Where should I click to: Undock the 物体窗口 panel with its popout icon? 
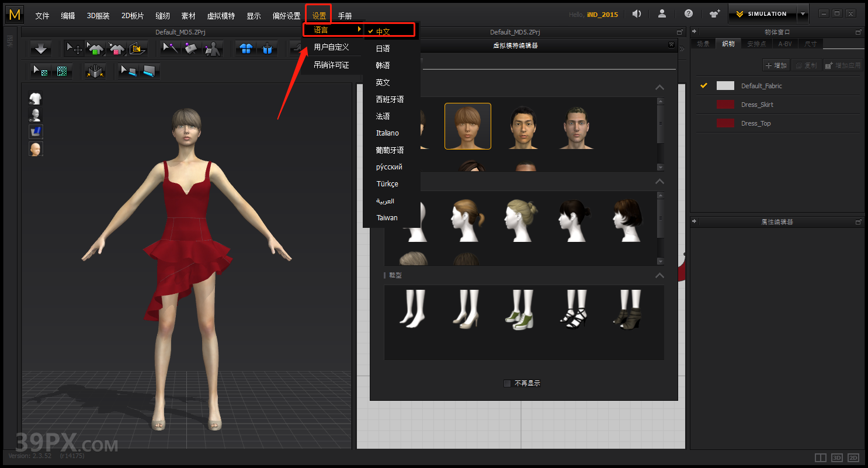click(858, 32)
